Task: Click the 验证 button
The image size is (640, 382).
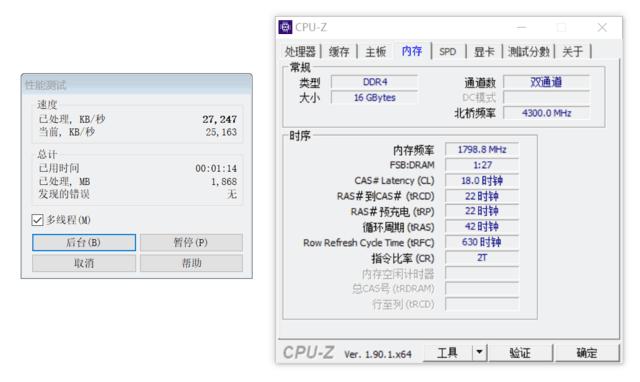Action: tap(520, 353)
